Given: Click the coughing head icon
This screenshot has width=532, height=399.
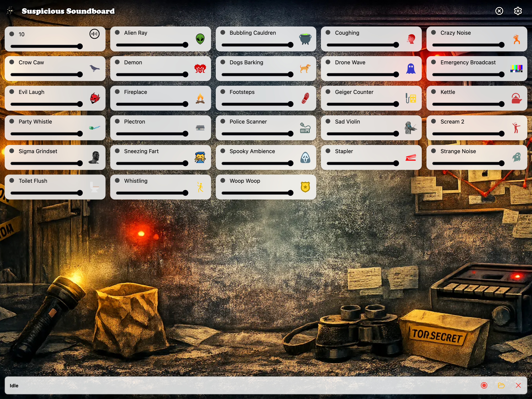Looking at the screenshot, I should pos(411,39).
